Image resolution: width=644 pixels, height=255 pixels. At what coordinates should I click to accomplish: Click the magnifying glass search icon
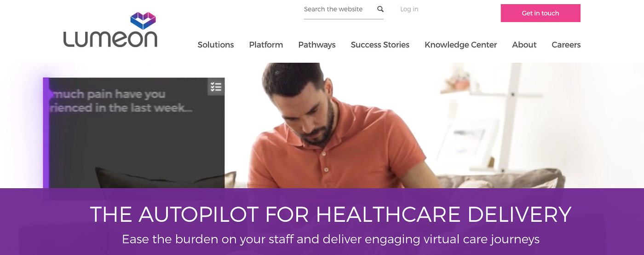click(380, 9)
